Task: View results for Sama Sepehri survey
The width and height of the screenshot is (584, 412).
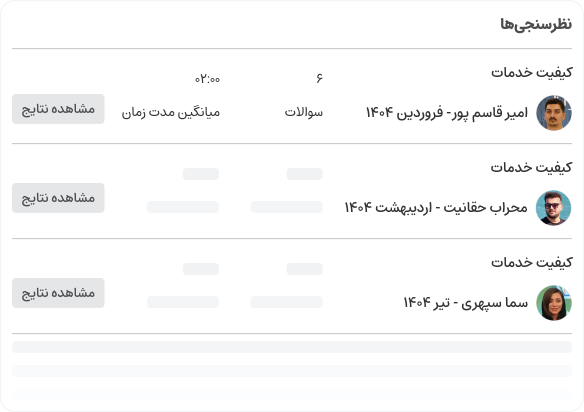Action: point(58,293)
